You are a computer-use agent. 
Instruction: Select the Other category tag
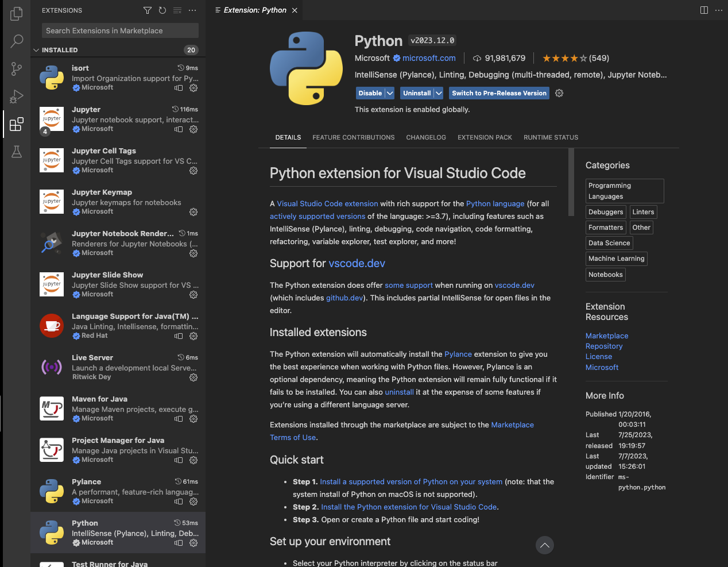click(641, 227)
